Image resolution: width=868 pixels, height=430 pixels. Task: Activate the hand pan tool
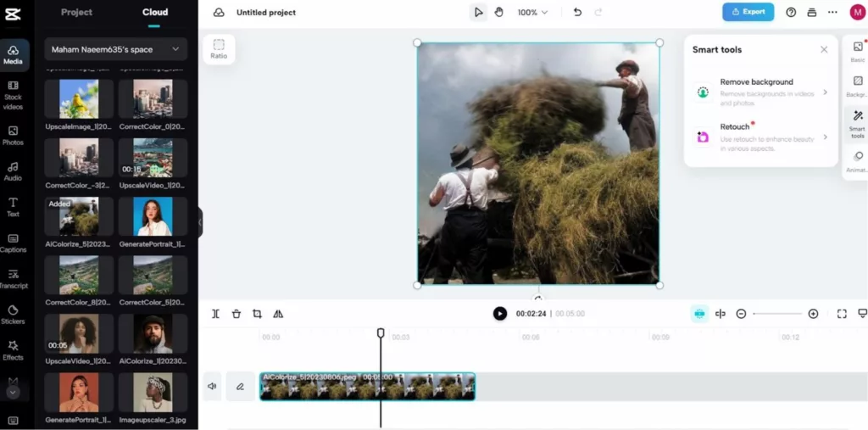(499, 13)
